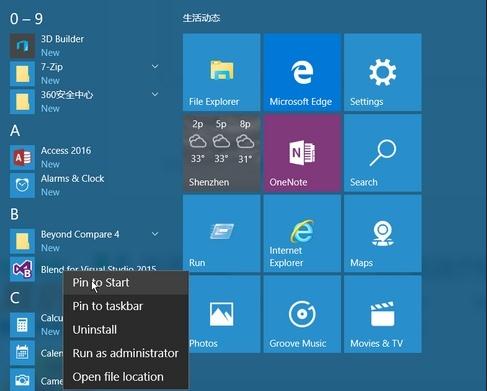Click the 生活动态 tile group title

[x=201, y=18]
